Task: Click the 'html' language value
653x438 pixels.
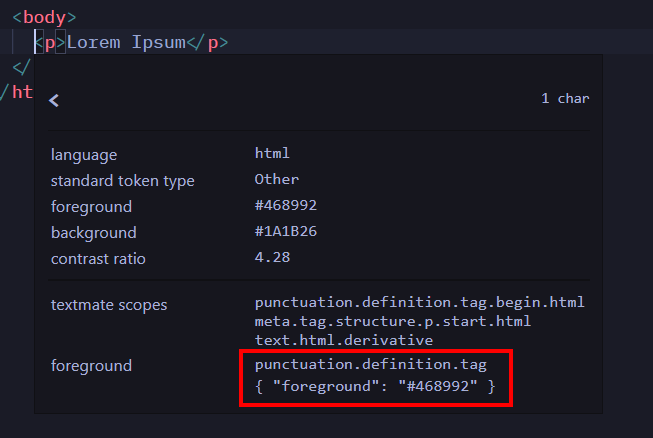Action: tap(272, 153)
